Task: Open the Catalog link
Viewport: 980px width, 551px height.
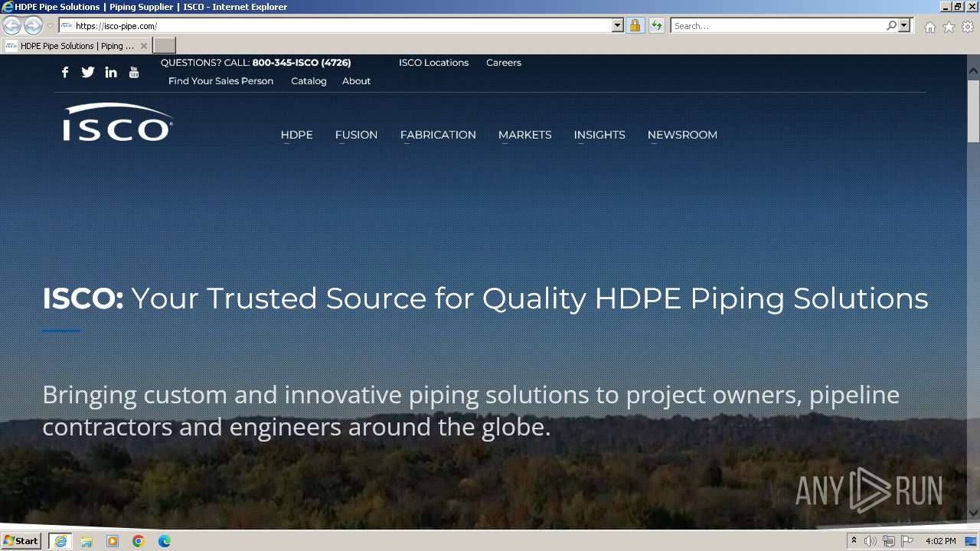Action: [x=309, y=81]
